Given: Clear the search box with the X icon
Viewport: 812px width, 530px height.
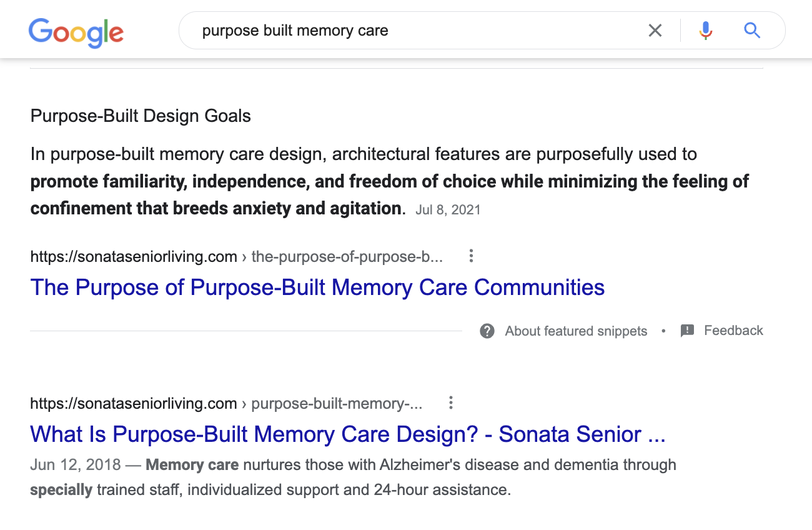Looking at the screenshot, I should click(x=655, y=30).
